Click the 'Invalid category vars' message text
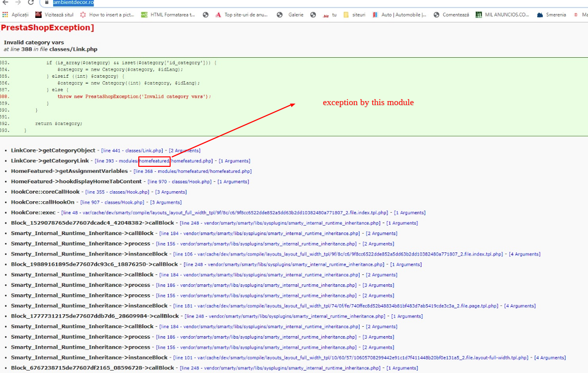 pyautogui.click(x=34, y=42)
